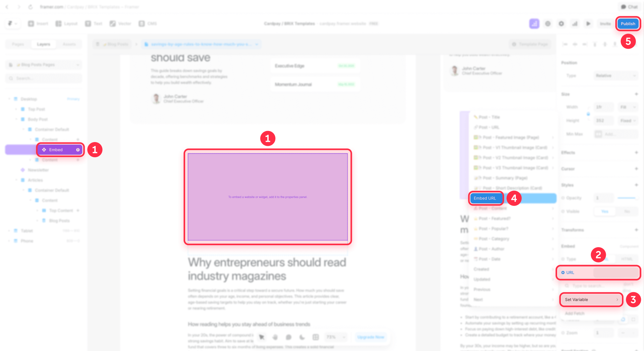Set Visible to Yes
The width and height of the screenshot is (644, 351).
pyautogui.click(x=605, y=211)
